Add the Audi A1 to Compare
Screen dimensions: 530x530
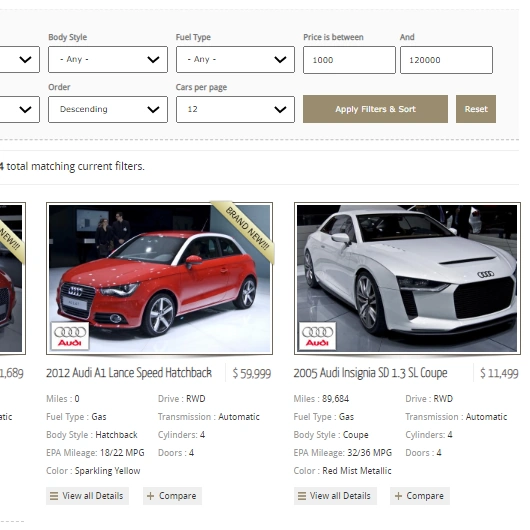click(172, 496)
